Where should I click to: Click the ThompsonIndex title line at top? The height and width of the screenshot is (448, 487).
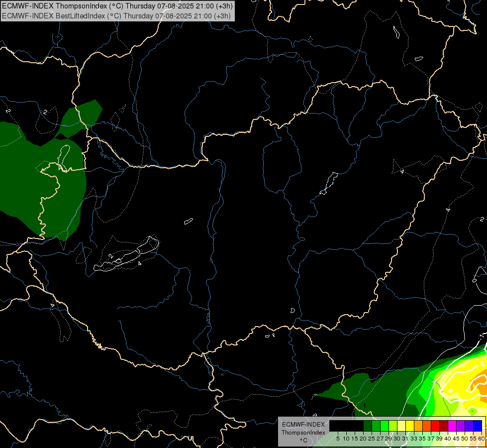117,6
